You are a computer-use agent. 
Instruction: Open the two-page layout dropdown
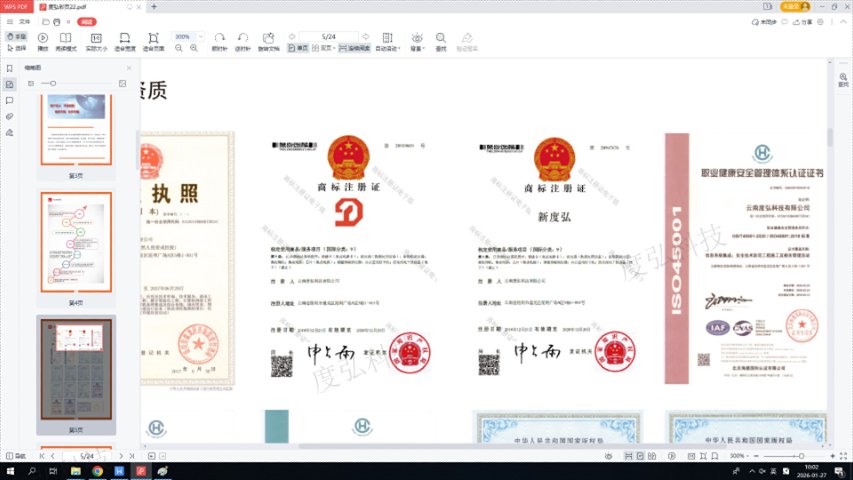click(x=323, y=48)
